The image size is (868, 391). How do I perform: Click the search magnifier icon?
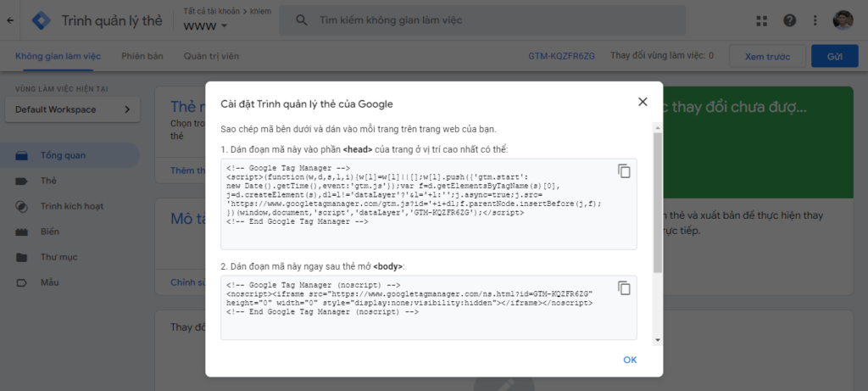[301, 20]
